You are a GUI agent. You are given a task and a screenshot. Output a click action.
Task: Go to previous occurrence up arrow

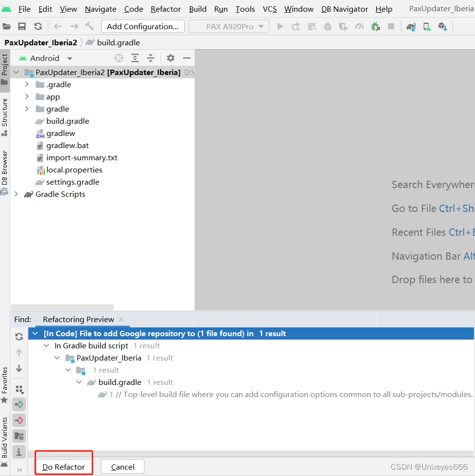pos(19,352)
